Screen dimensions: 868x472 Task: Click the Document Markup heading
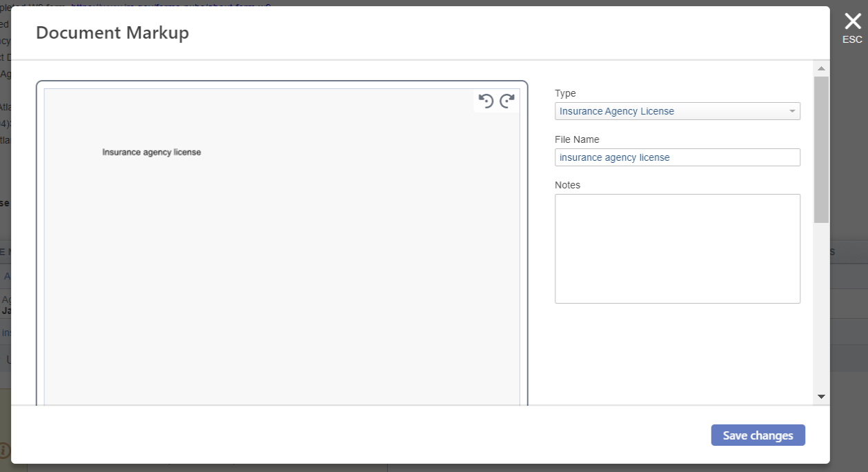[112, 32]
